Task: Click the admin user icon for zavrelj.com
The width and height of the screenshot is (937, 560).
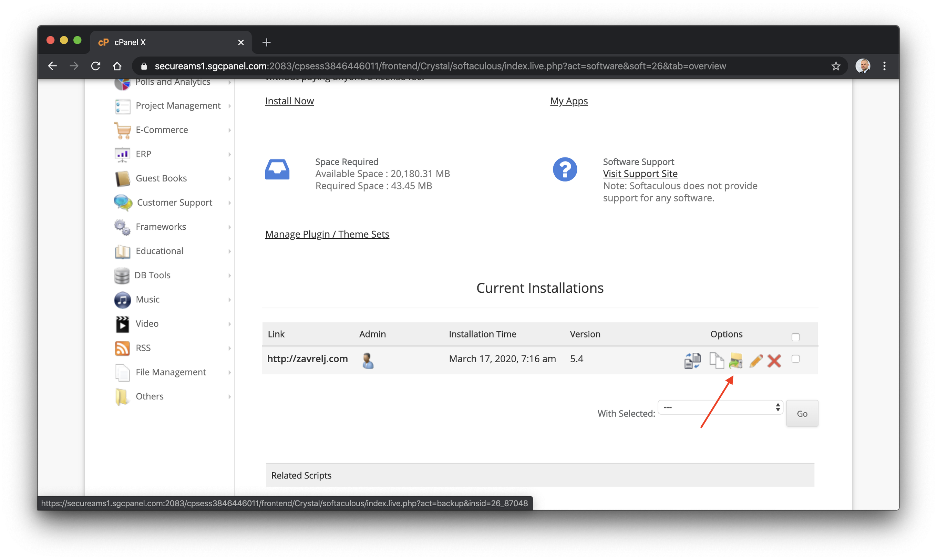Action: pyautogui.click(x=368, y=360)
